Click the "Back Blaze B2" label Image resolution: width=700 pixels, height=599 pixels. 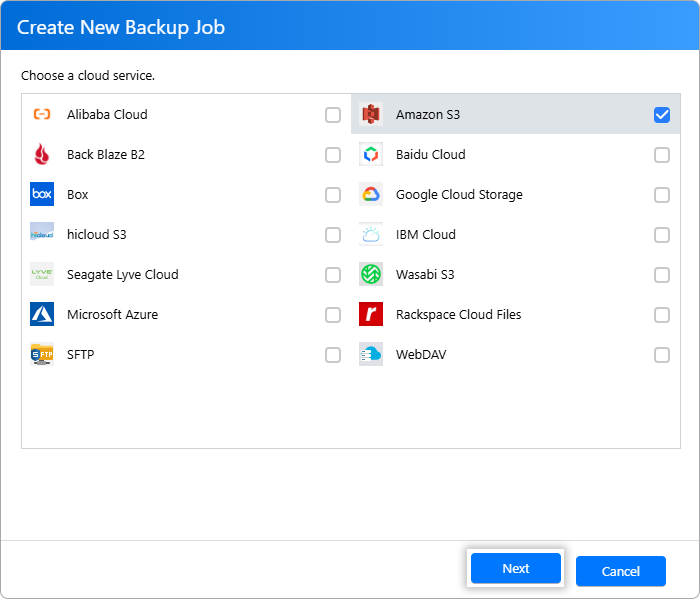[106, 154]
